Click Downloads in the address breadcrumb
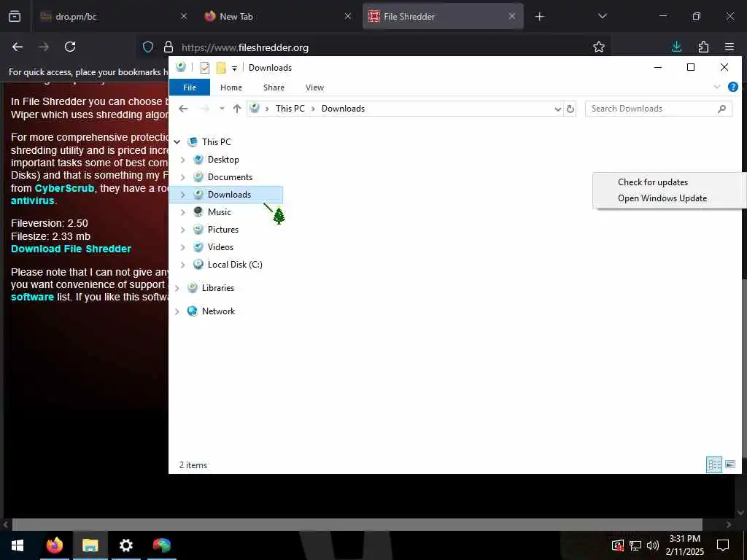The width and height of the screenshot is (747, 560). click(x=343, y=109)
